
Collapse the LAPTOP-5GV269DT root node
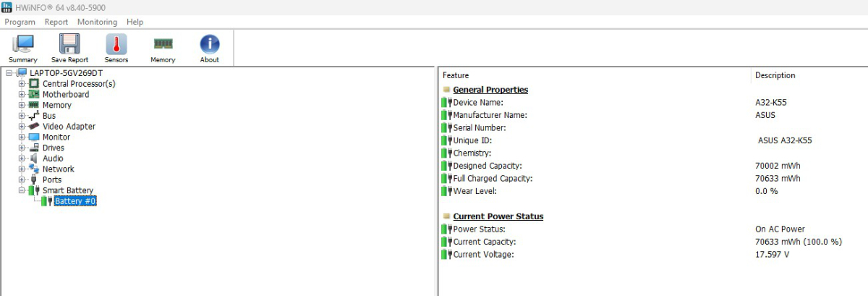[9, 73]
